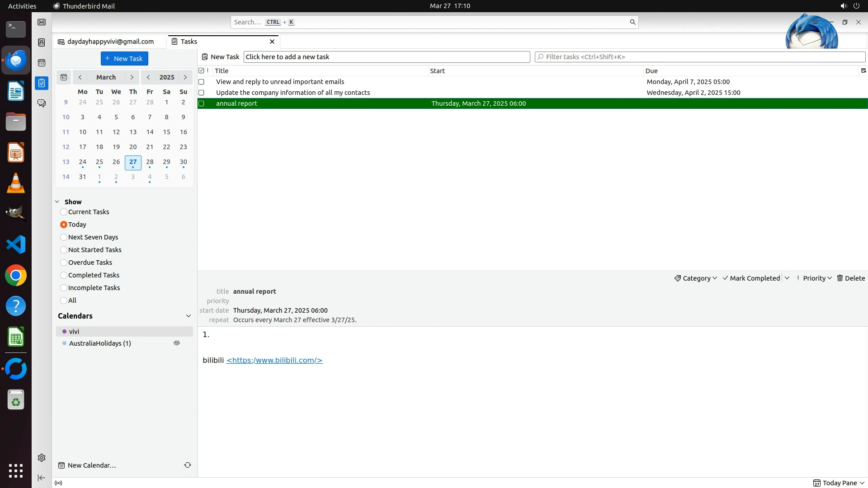Open the Calendar space icon
The height and width of the screenshot is (488, 868).
(42, 63)
